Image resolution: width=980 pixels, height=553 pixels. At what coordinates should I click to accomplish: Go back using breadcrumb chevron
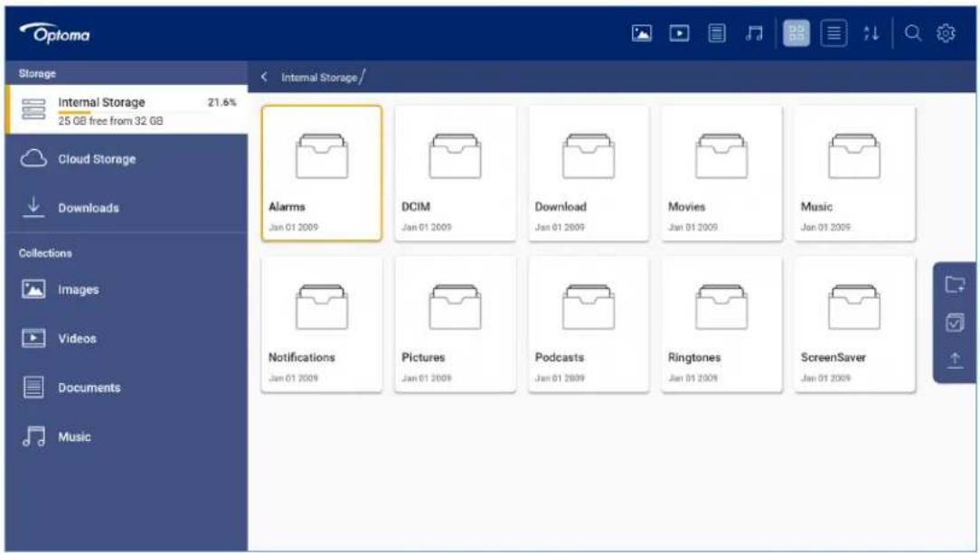coord(264,76)
